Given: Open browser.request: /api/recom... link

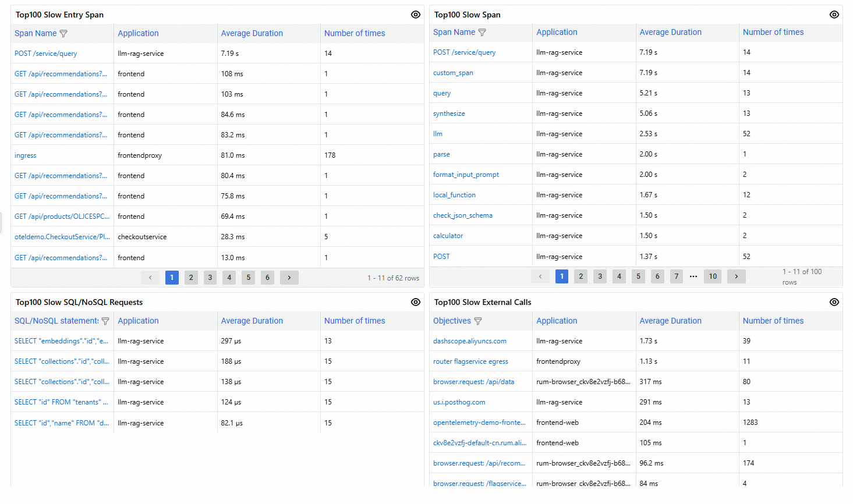Looking at the screenshot, I should click(x=479, y=463).
